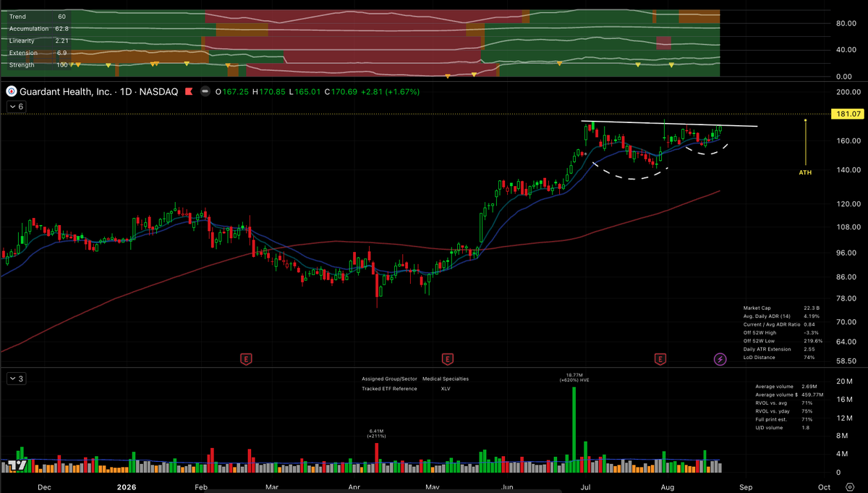This screenshot has width=868, height=493.
Task: Click the 18.77M (+620%) HVE volume label
Action: pos(574,378)
